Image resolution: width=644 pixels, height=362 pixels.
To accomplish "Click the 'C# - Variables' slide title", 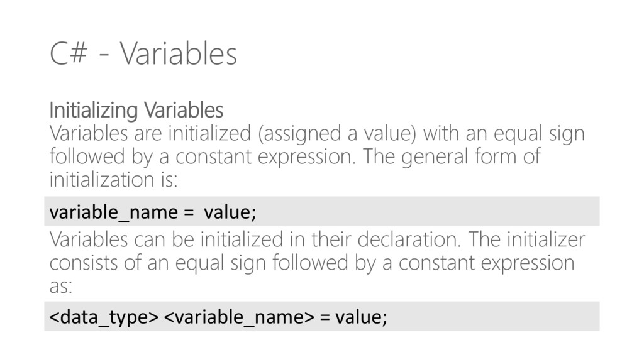I will click(143, 53).
